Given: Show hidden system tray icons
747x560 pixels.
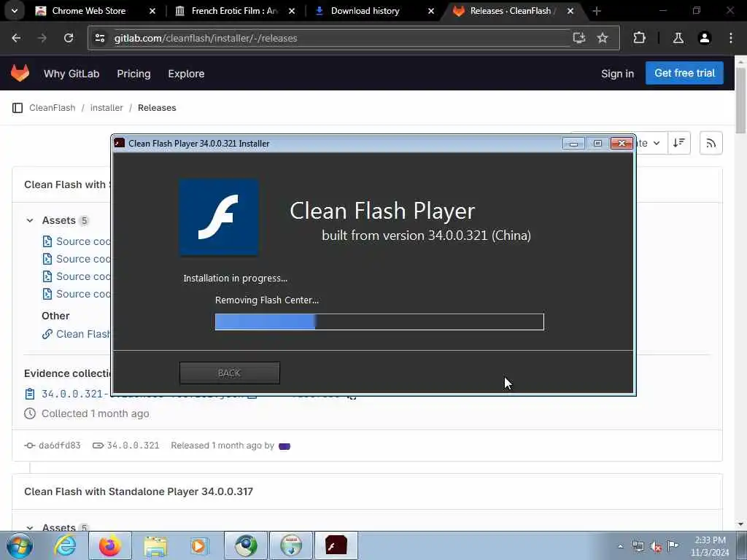Looking at the screenshot, I should click(620, 546).
